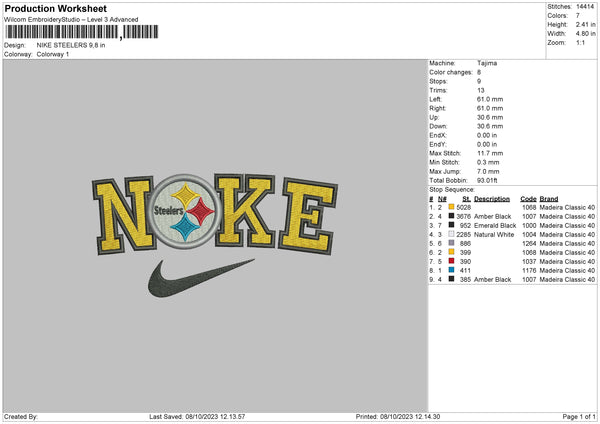Click the Trims value '13'
Image resolution: width=600 pixels, height=424 pixels.
click(481, 90)
